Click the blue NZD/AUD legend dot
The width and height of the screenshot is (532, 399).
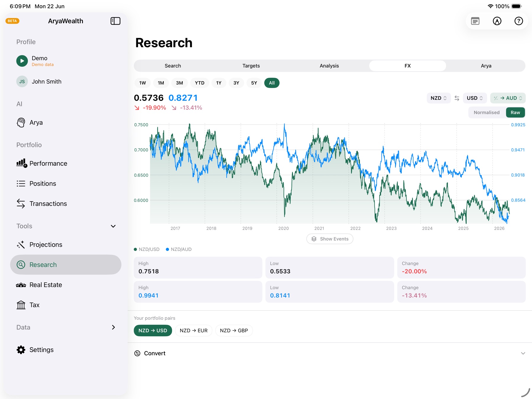point(167,249)
